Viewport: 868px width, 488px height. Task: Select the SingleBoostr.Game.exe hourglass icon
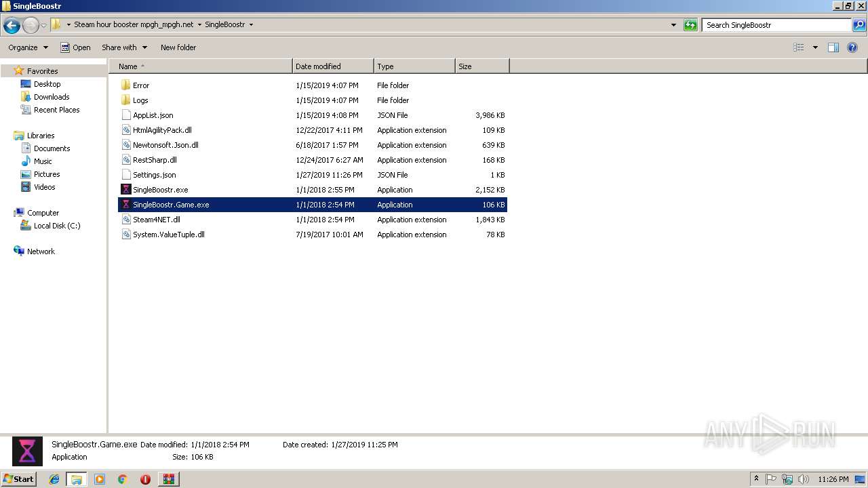click(x=125, y=205)
